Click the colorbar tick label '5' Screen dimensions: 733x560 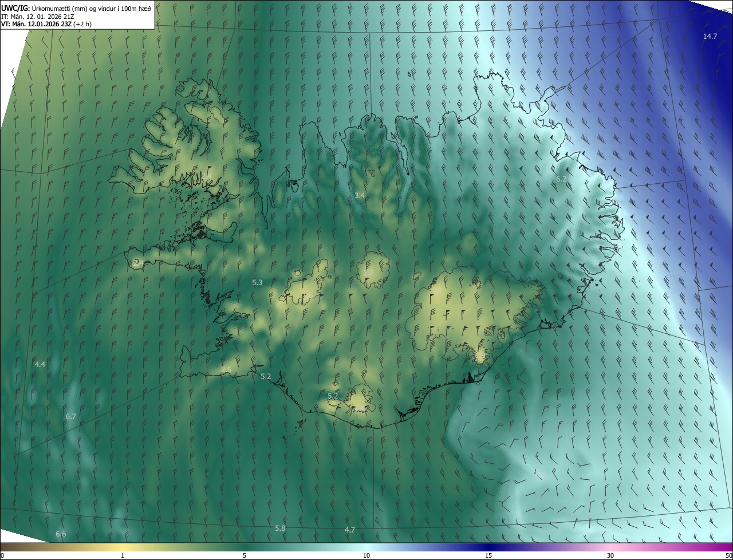[245, 556]
